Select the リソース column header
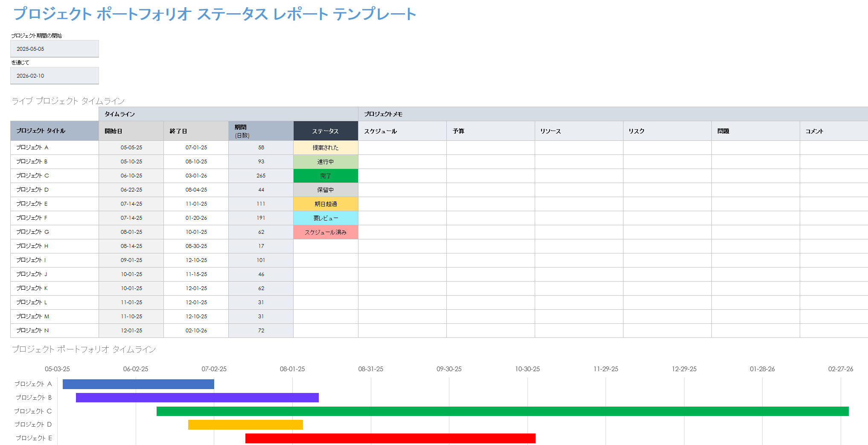 coord(579,131)
